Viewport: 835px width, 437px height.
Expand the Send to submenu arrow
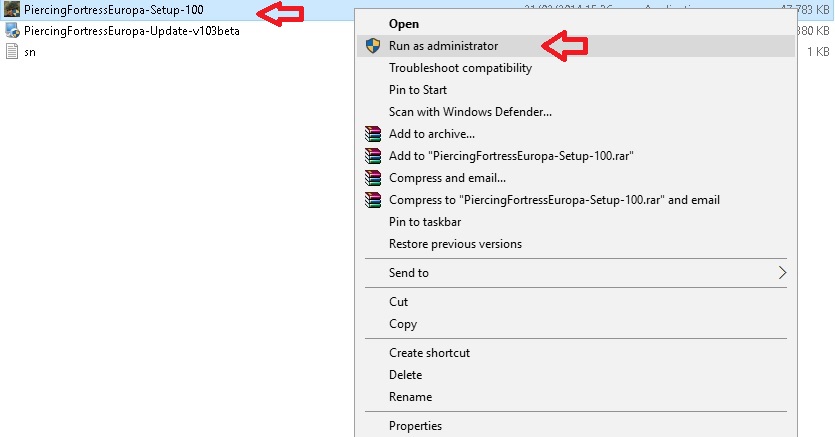point(782,273)
